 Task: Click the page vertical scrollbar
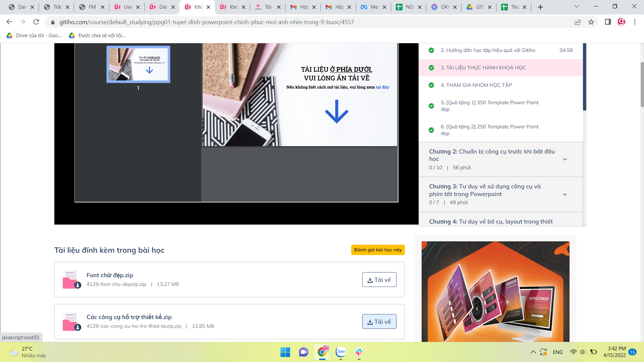pos(642,84)
